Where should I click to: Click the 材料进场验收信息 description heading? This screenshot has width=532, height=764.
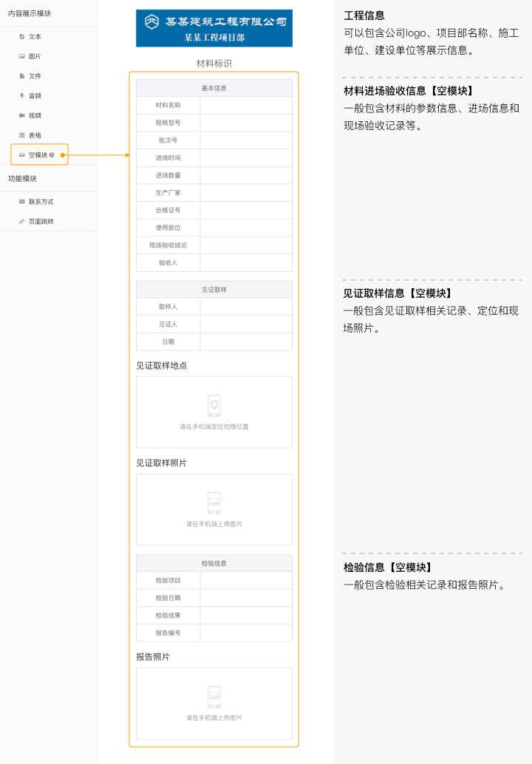click(409, 91)
